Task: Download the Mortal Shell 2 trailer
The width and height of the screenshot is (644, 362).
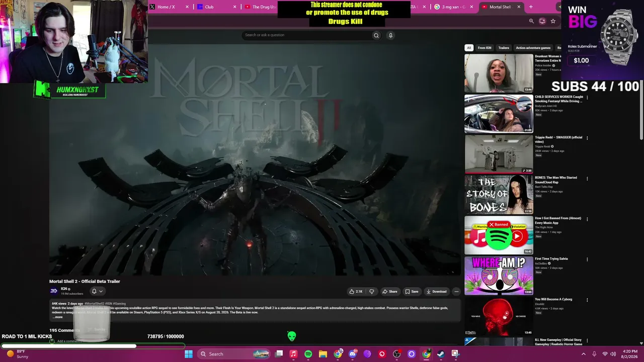Action: [436, 292]
